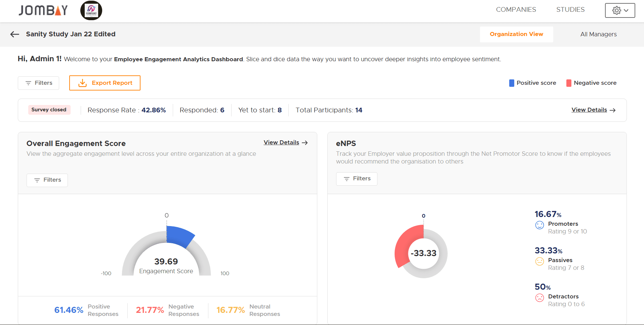The height and width of the screenshot is (325, 644).
Task: Click the Jombay logo
Action: tap(43, 10)
